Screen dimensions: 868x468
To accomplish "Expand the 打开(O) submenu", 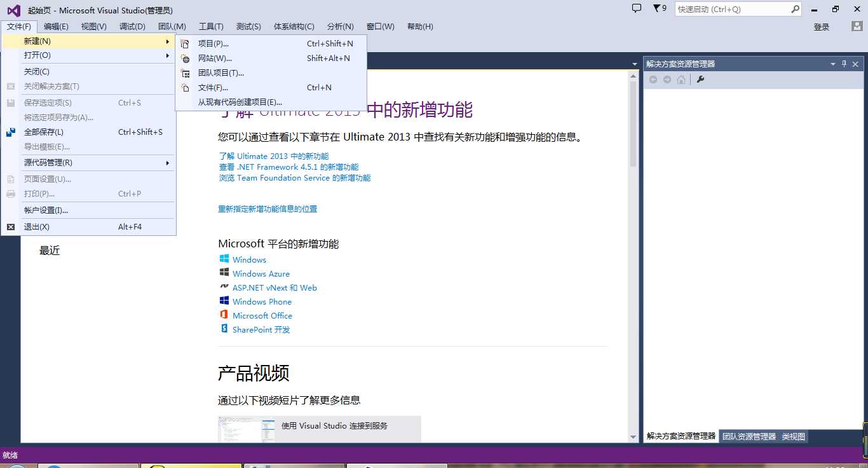I will click(x=88, y=55).
